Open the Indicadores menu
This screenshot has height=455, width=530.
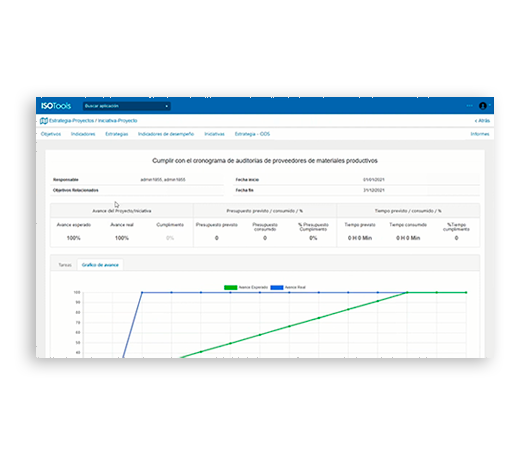[x=83, y=134]
